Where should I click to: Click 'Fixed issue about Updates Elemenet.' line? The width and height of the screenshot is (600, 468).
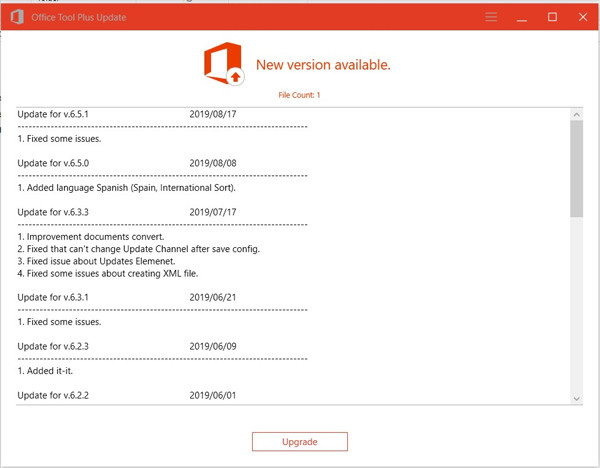(x=96, y=261)
